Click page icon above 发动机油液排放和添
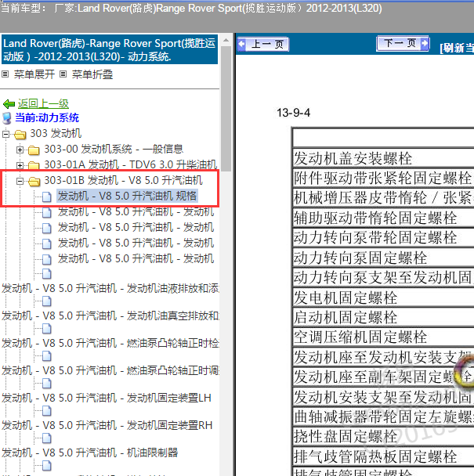The width and height of the screenshot is (474, 476). coord(46,274)
